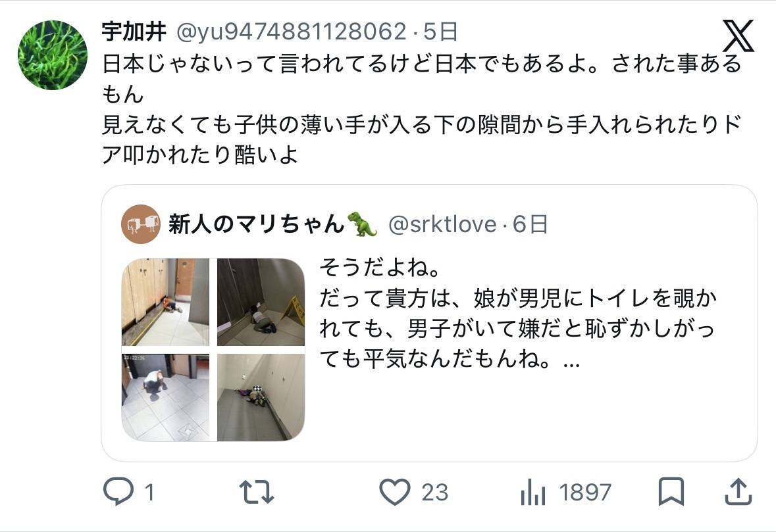Screen dimensions: 776x532
Task: Open view analytics bar chart icon
Action: tap(533, 492)
